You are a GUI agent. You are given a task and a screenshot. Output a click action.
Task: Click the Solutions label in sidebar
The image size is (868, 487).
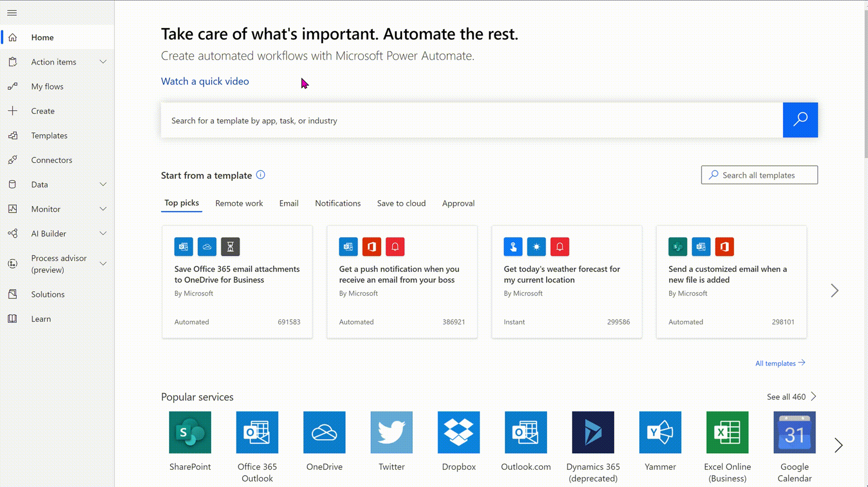click(48, 294)
